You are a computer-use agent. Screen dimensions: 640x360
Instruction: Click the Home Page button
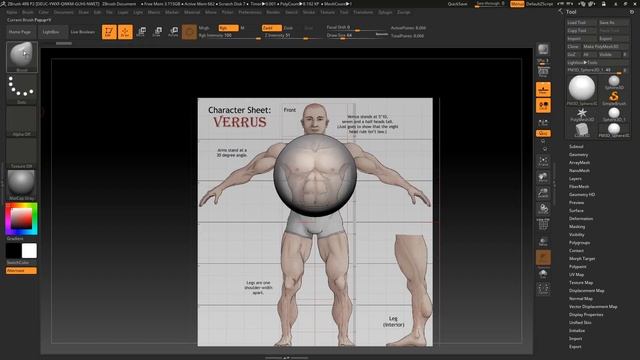20,32
